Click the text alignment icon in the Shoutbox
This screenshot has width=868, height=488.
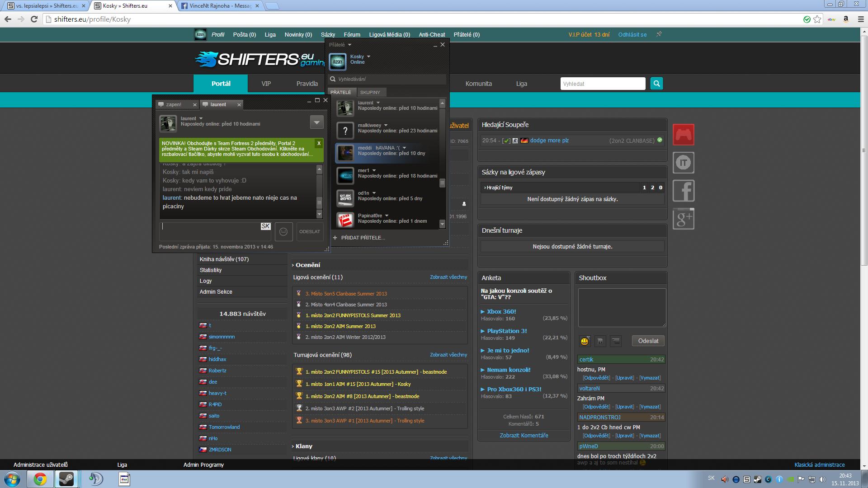(616, 341)
